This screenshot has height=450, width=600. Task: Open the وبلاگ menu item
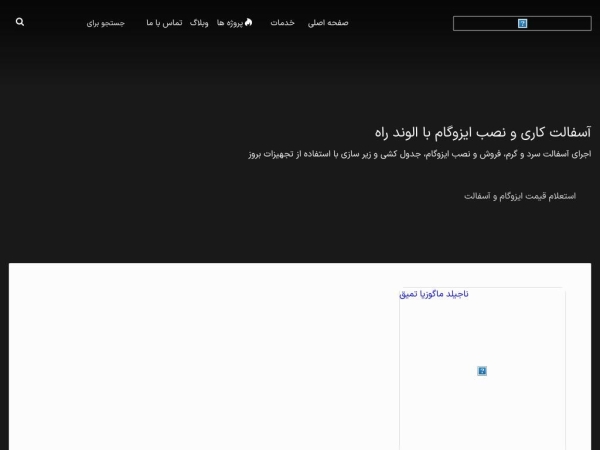(x=199, y=23)
